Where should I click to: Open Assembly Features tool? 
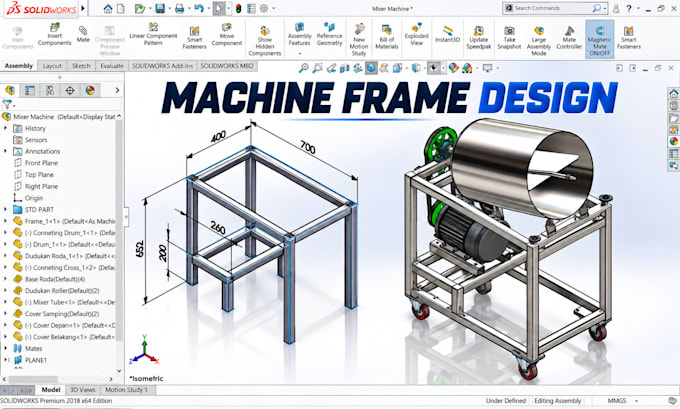coord(299,35)
